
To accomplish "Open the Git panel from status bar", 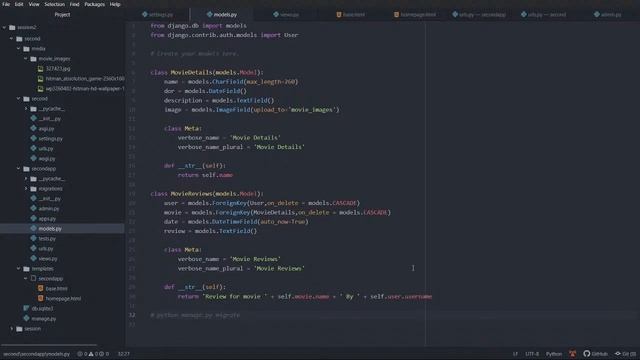I will tap(625, 354).
